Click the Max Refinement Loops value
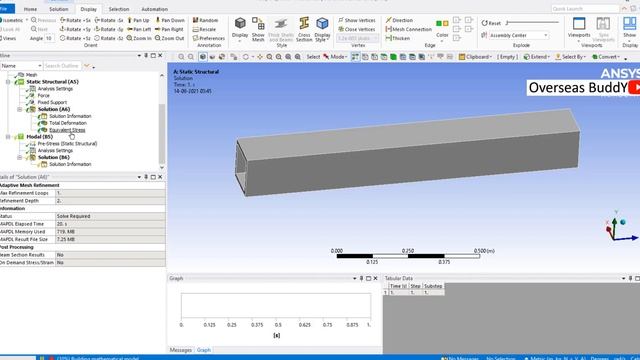The height and width of the screenshot is (360, 640). 110,193
